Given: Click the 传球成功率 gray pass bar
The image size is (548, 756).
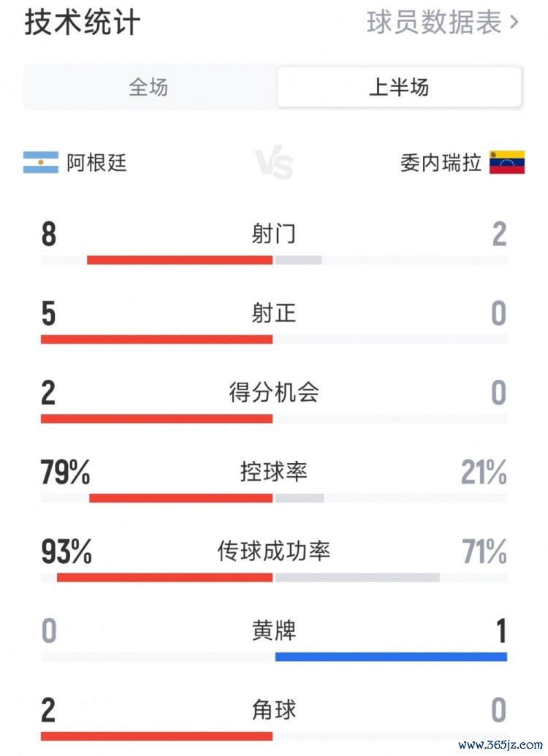Looking at the screenshot, I should click(x=357, y=577).
